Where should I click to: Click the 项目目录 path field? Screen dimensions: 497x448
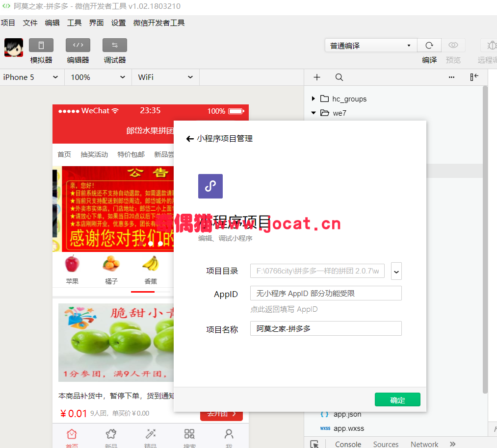[x=317, y=271]
